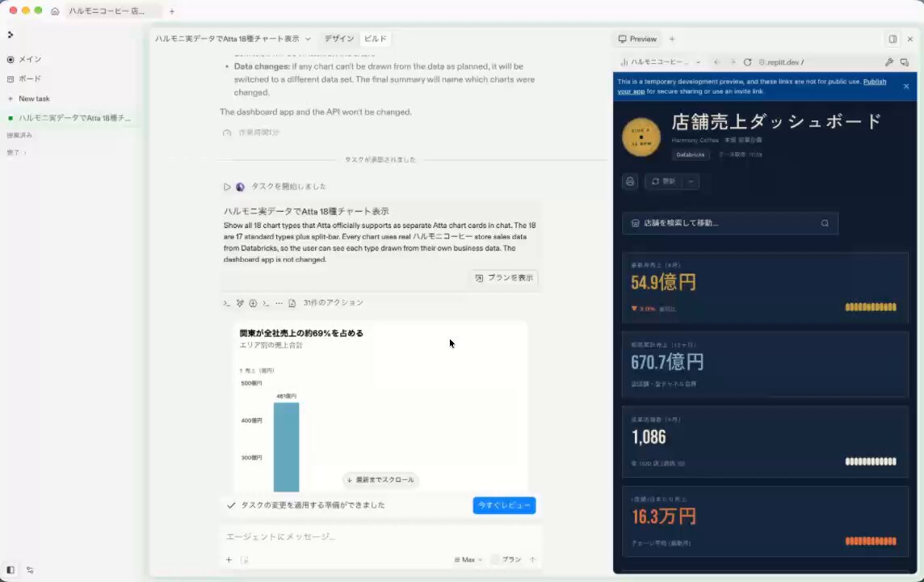Screen dimensions: 924x582
Task: Click the agent avatar beside タスクを開始しました
Action: [x=240, y=187]
